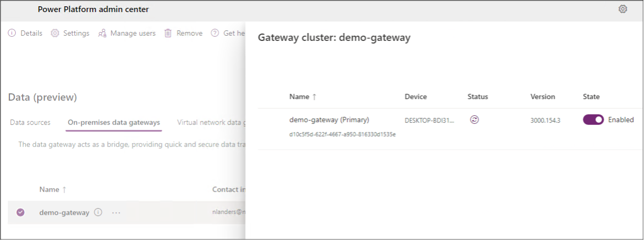The height and width of the screenshot is (240, 644).
Task: Click the Version column header
Action: pyautogui.click(x=543, y=96)
